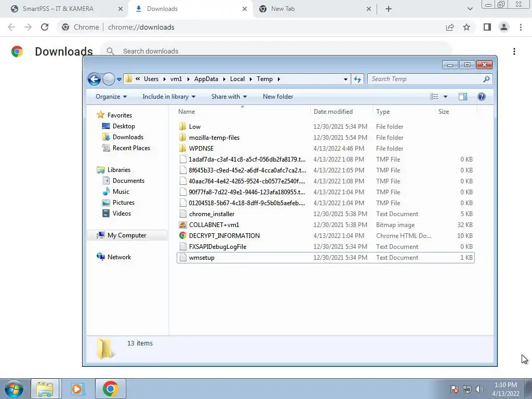
Task: Toggle Chrome side panel icon
Action: click(487, 27)
